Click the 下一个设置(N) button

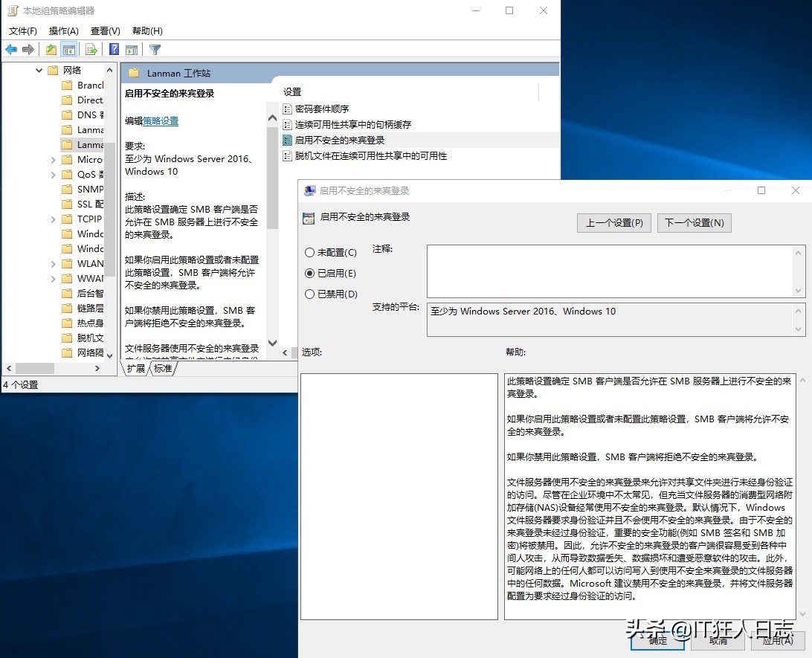pyautogui.click(x=694, y=223)
